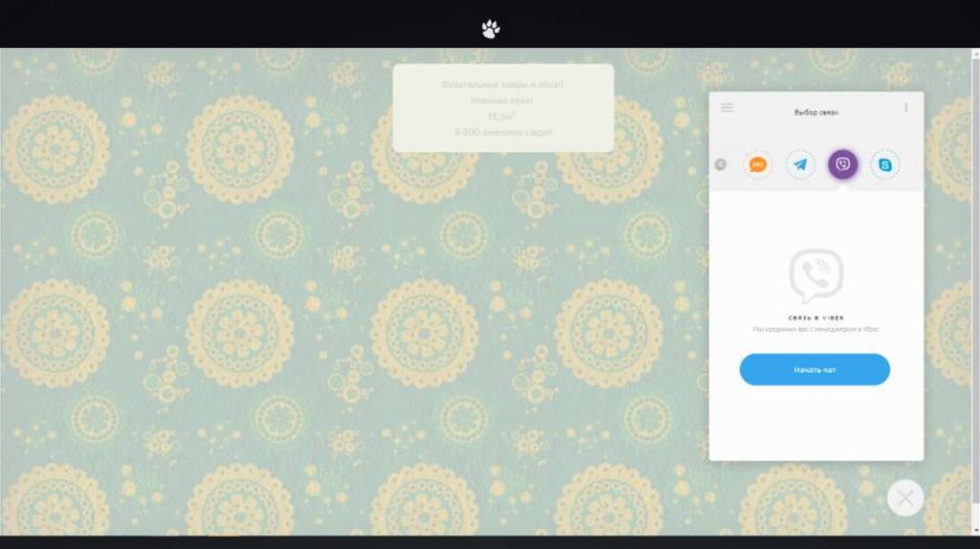Image resolution: width=980 pixels, height=549 pixels.
Task: Click the large gray Viber phone illustration
Action: (x=816, y=275)
